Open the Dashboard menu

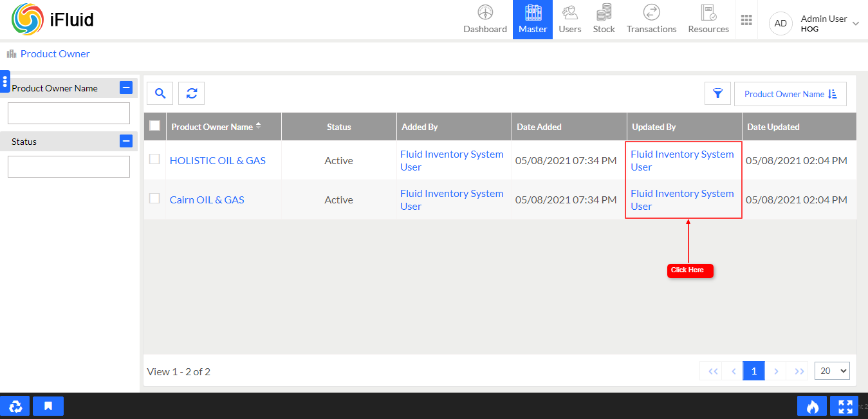[485, 20]
